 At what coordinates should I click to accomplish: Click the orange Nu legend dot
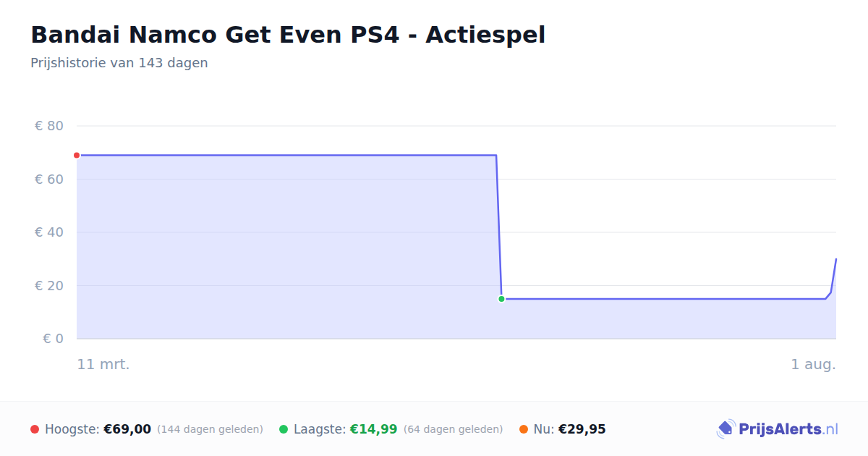(524, 429)
